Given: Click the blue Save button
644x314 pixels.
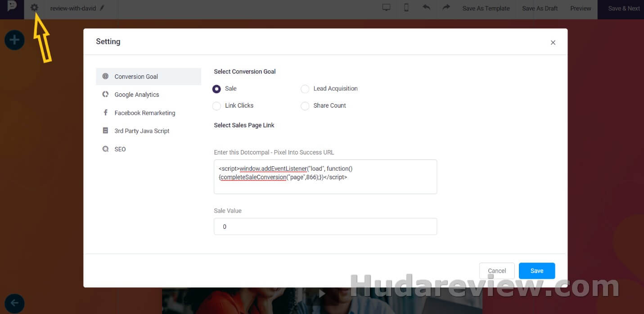Looking at the screenshot, I should [x=537, y=271].
